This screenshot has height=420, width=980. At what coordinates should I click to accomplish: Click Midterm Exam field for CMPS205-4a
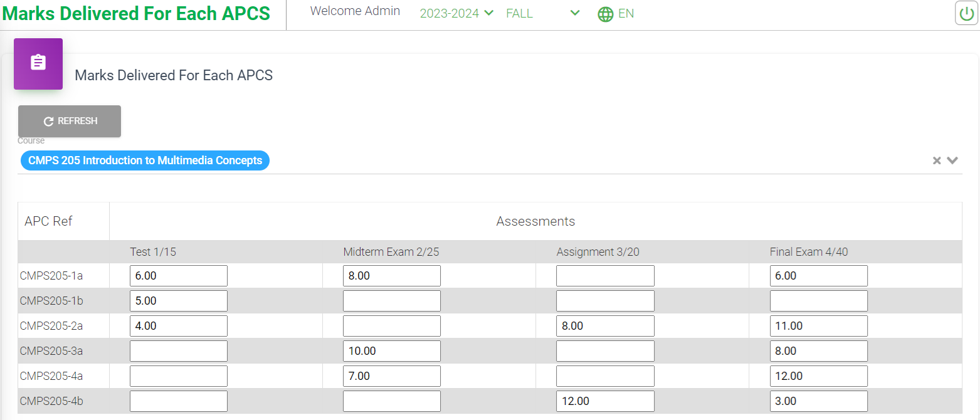point(392,376)
